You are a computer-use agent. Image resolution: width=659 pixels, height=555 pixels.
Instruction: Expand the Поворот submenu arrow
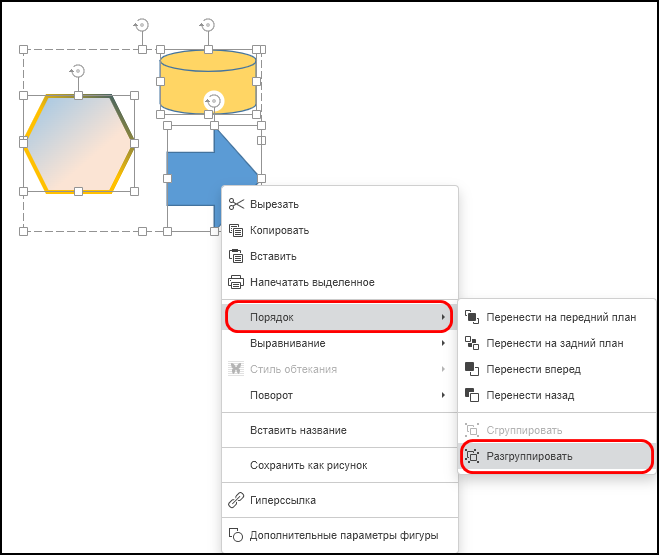click(x=443, y=395)
